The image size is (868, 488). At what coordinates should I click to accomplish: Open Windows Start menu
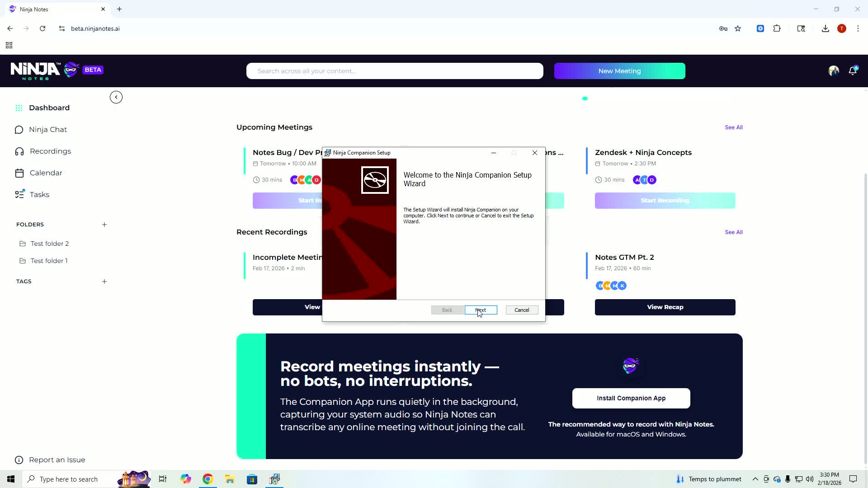pyautogui.click(x=11, y=479)
